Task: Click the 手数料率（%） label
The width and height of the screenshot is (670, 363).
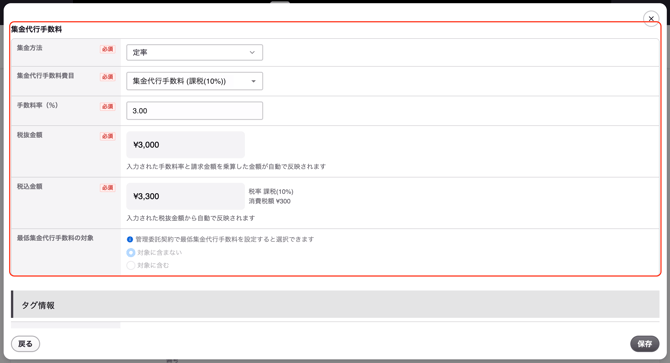Action: (37, 105)
